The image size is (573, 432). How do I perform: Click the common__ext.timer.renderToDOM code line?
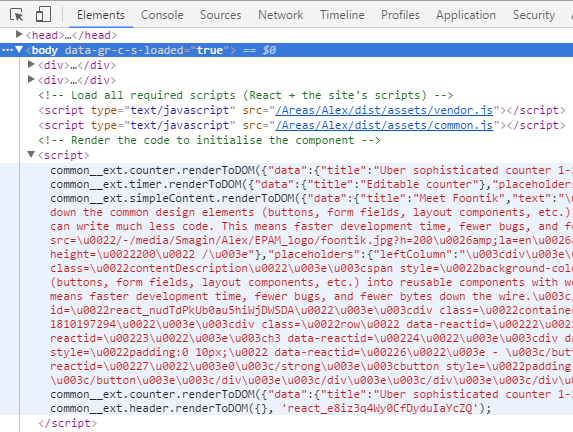[x=311, y=184]
